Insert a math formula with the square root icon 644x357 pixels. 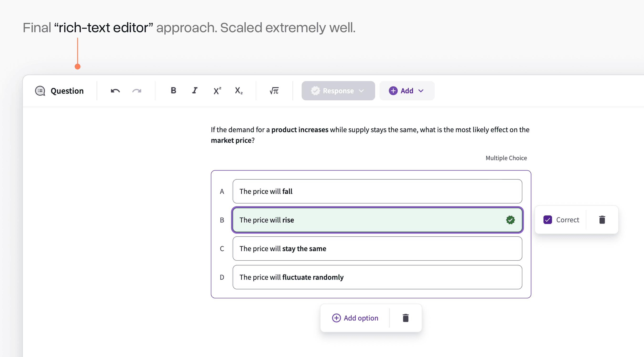coord(274,91)
